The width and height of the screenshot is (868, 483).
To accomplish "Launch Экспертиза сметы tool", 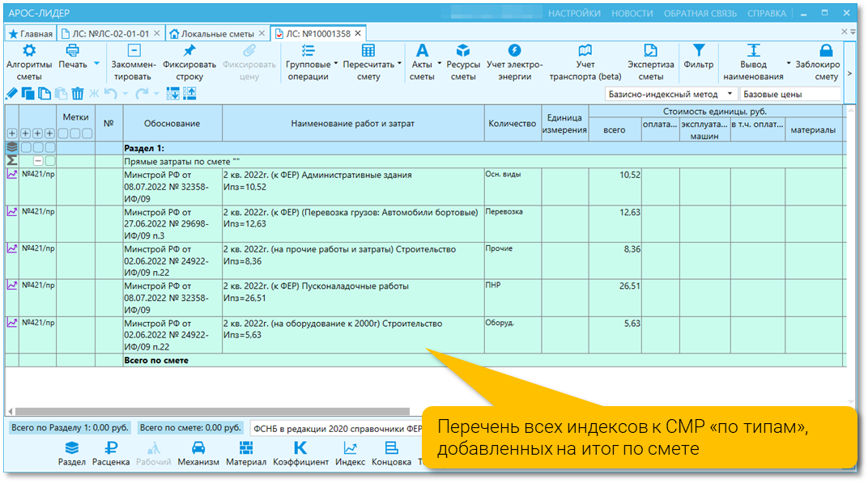I will [650, 62].
